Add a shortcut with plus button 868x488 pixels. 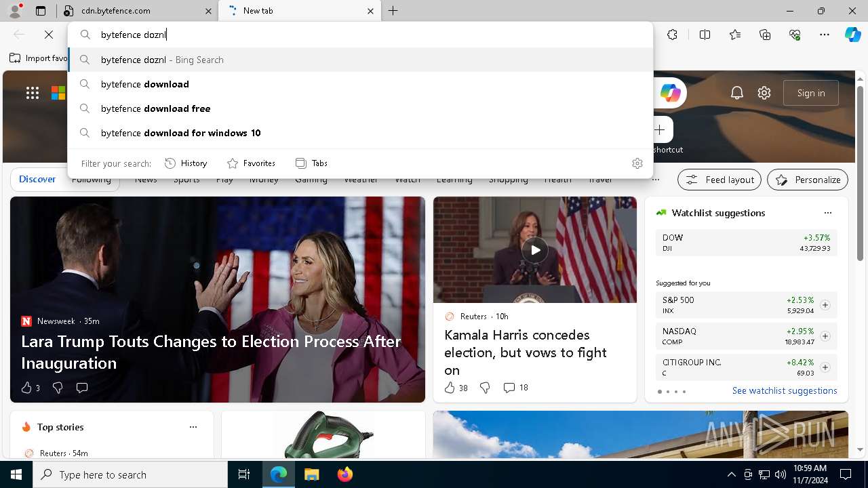tap(660, 130)
